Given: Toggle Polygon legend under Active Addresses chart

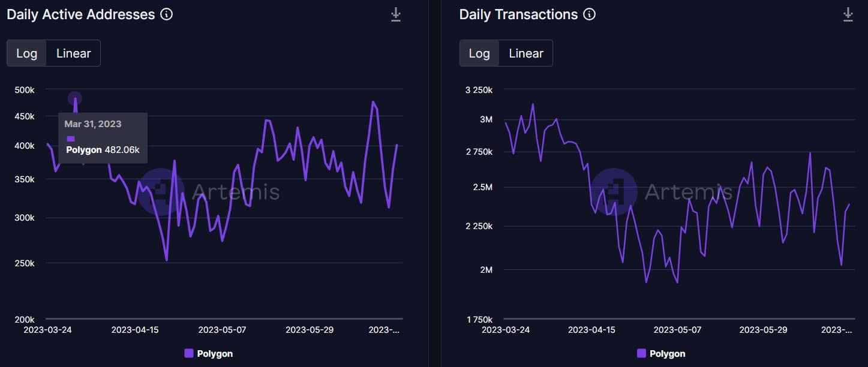Looking at the screenshot, I should tap(209, 354).
